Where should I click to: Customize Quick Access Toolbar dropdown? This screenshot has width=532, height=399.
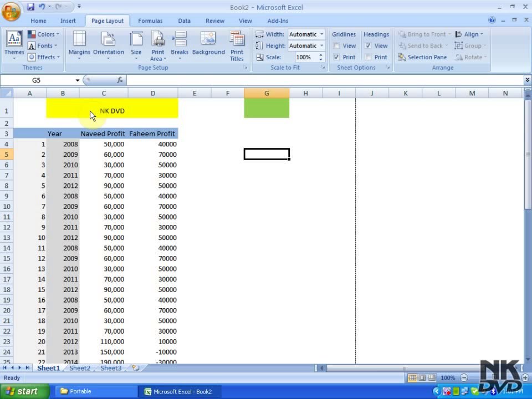pyautogui.click(x=79, y=7)
